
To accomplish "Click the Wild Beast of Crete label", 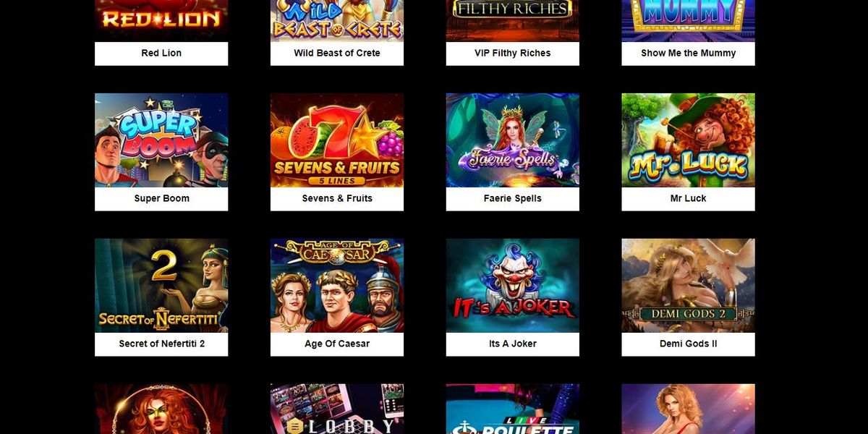I will (337, 53).
